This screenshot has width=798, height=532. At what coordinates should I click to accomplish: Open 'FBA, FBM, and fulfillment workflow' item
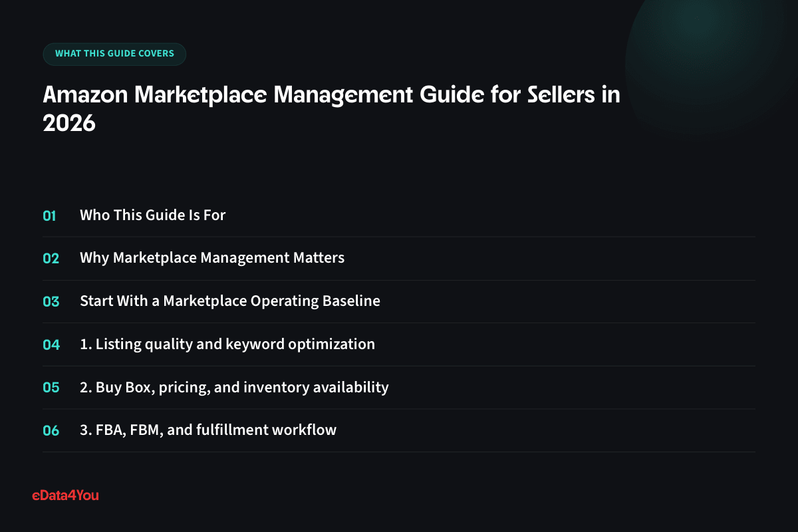pyautogui.click(x=208, y=430)
